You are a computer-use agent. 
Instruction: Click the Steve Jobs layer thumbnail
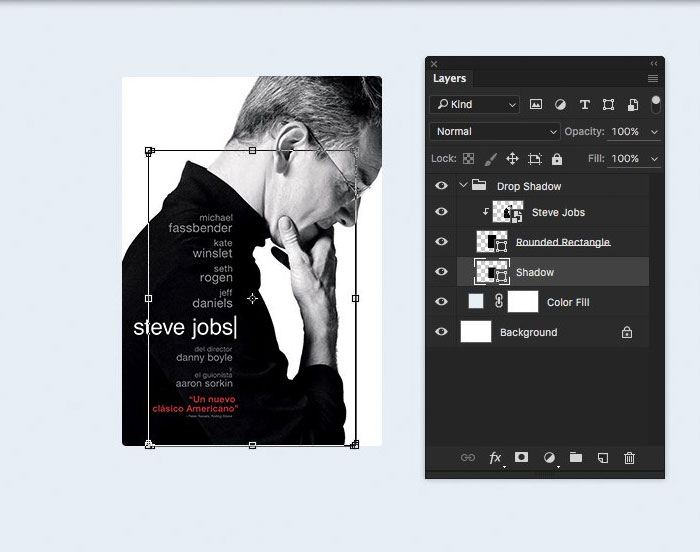click(x=508, y=212)
